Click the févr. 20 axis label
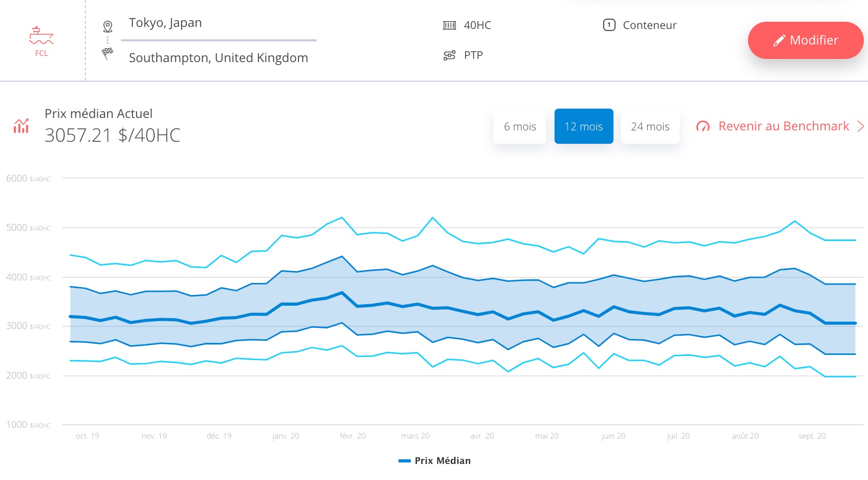 (x=353, y=436)
